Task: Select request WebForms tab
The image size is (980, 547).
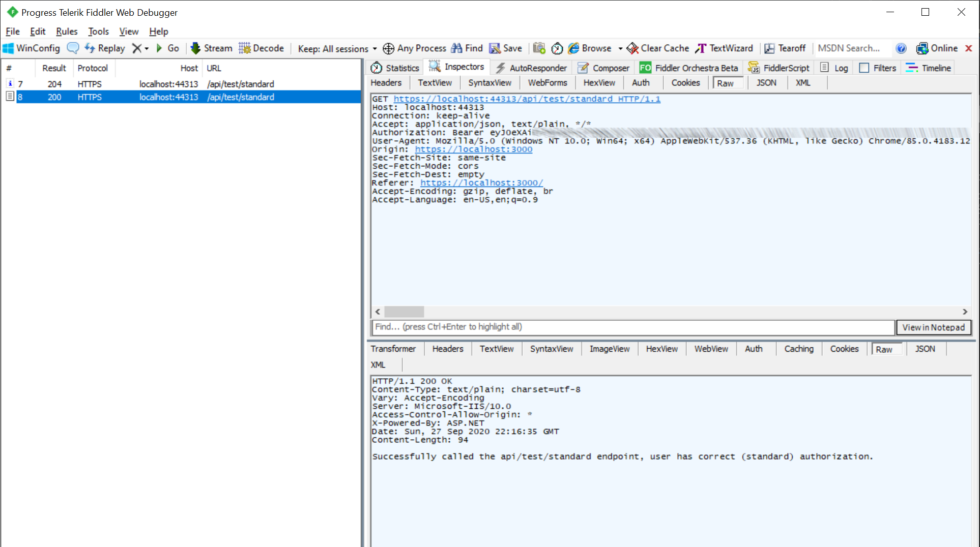Action: [547, 83]
